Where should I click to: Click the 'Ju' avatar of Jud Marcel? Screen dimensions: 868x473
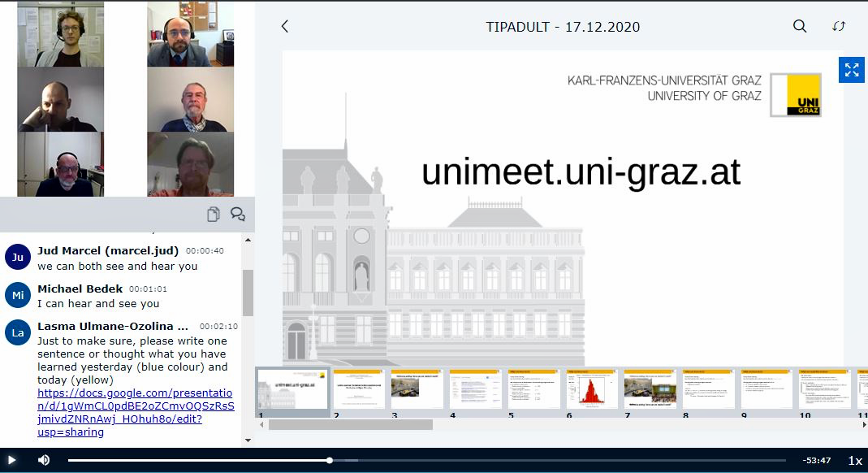click(x=18, y=258)
